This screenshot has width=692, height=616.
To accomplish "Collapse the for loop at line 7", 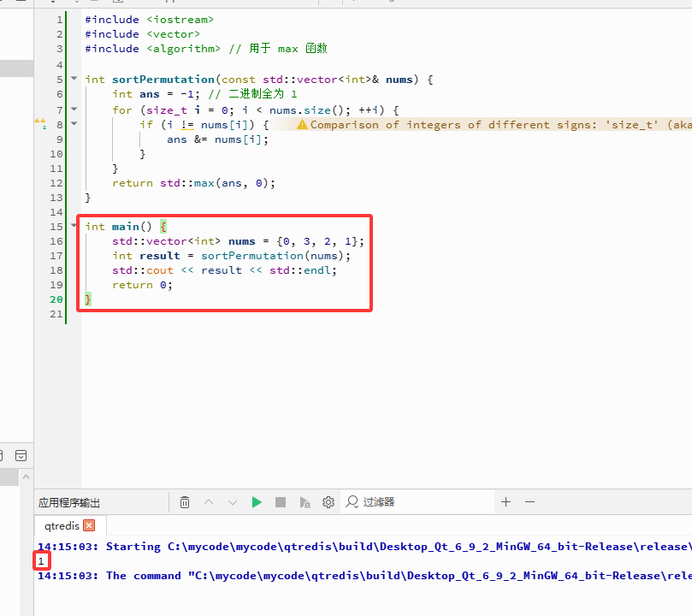I will click(74, 109).
